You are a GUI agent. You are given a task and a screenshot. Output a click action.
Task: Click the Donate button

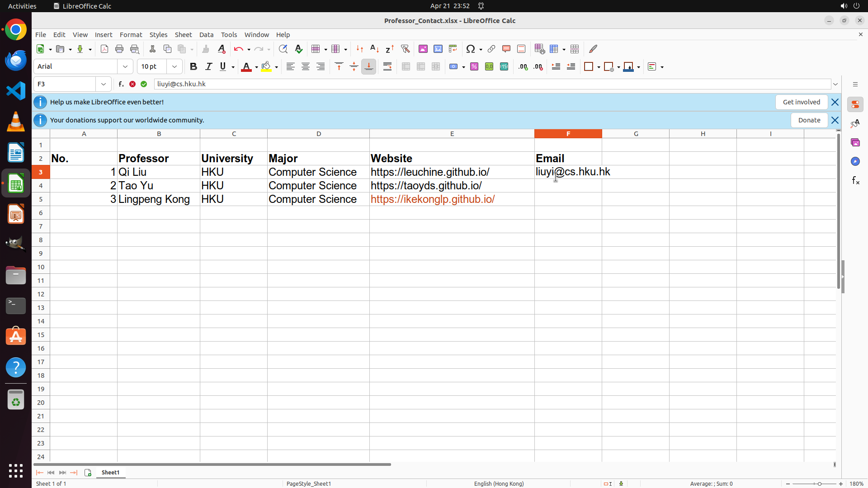pos(809,120)
